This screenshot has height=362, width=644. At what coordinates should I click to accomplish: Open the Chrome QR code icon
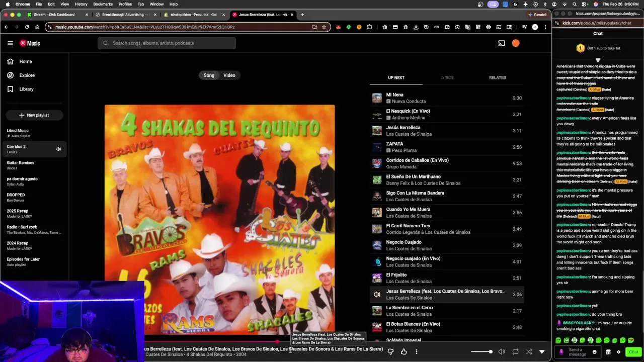click(478, 27)
